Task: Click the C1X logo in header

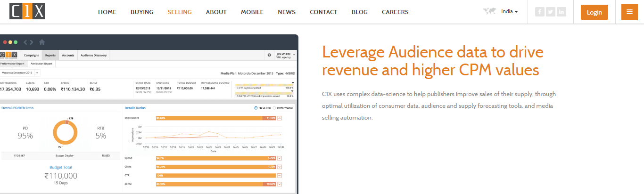Action: pyautogui.click(x=27, y=12)
